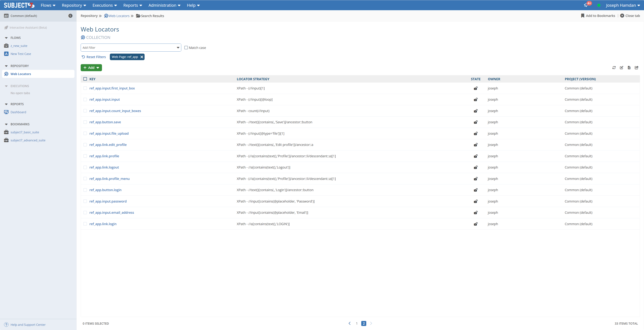Tick the checkbox for ref_app.link.logout row

85,167
